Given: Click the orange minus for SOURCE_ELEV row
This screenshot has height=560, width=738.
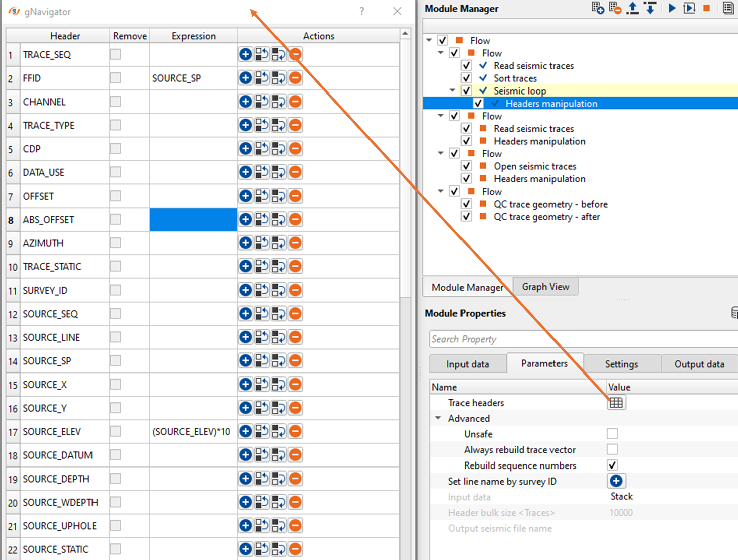Looking at the screenshot, I should point(296,431).
